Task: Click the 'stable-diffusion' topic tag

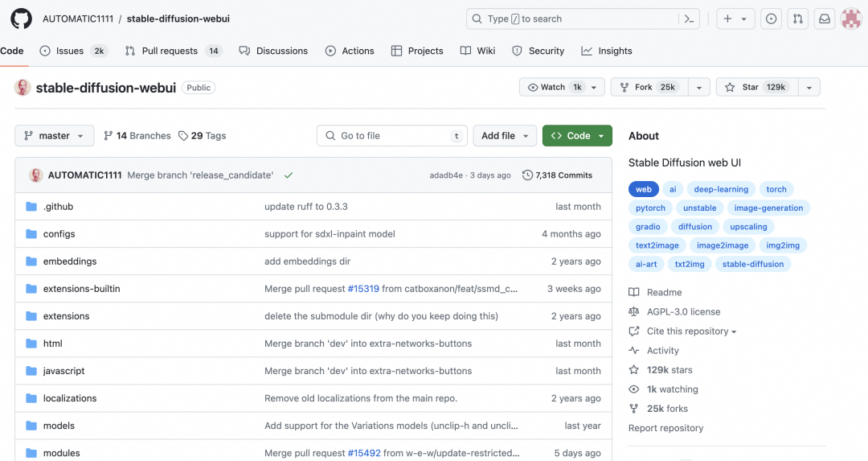Action: point(753,265)
